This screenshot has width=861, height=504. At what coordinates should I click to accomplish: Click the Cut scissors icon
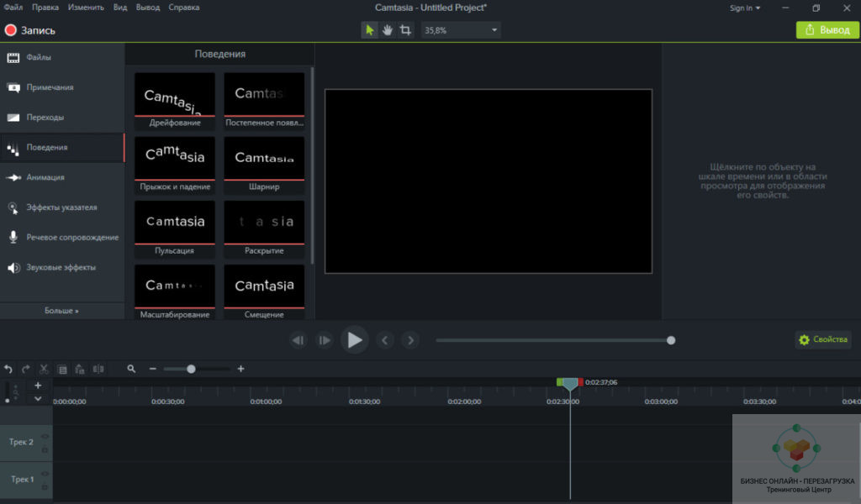coord(44,369)
